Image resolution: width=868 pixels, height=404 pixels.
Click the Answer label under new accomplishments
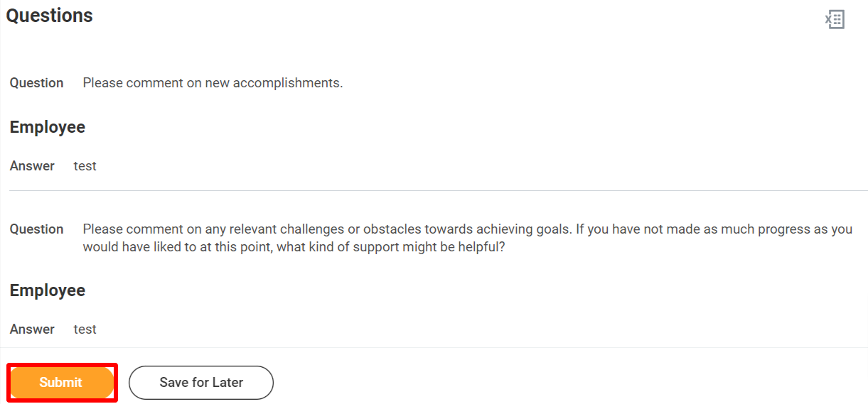32,166
